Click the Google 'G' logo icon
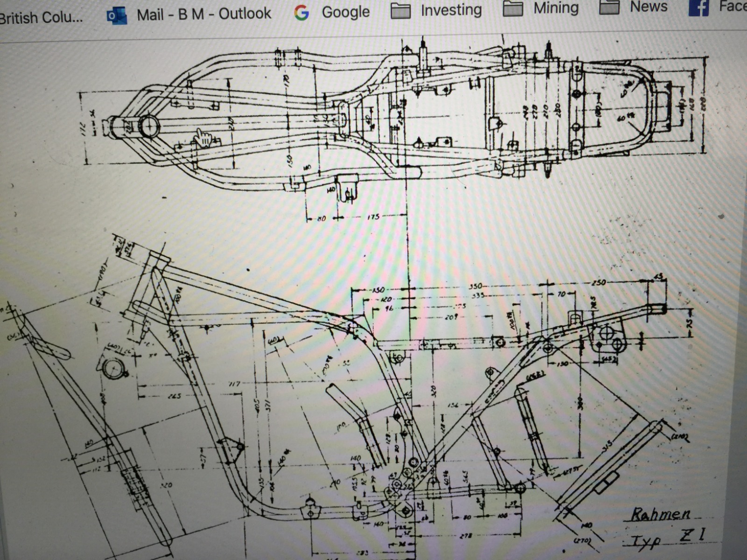Image resolution: width=747 pixels, height=560 pixels. 302,13
